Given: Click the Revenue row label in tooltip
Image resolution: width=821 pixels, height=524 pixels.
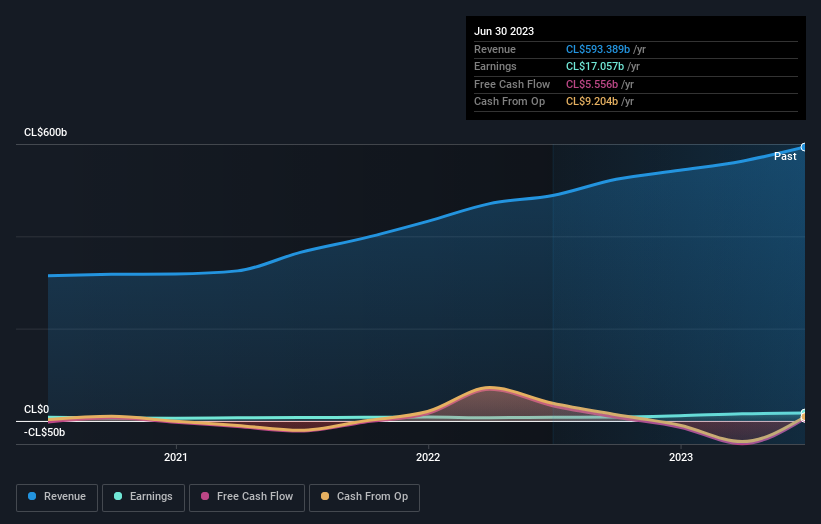Looking at the screenshot, I should (494, 49).
